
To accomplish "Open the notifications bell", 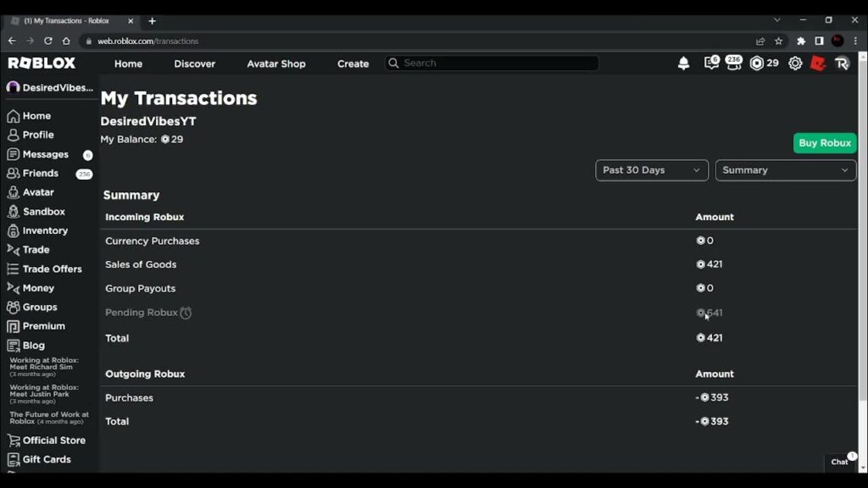I will tap(684, 64).
